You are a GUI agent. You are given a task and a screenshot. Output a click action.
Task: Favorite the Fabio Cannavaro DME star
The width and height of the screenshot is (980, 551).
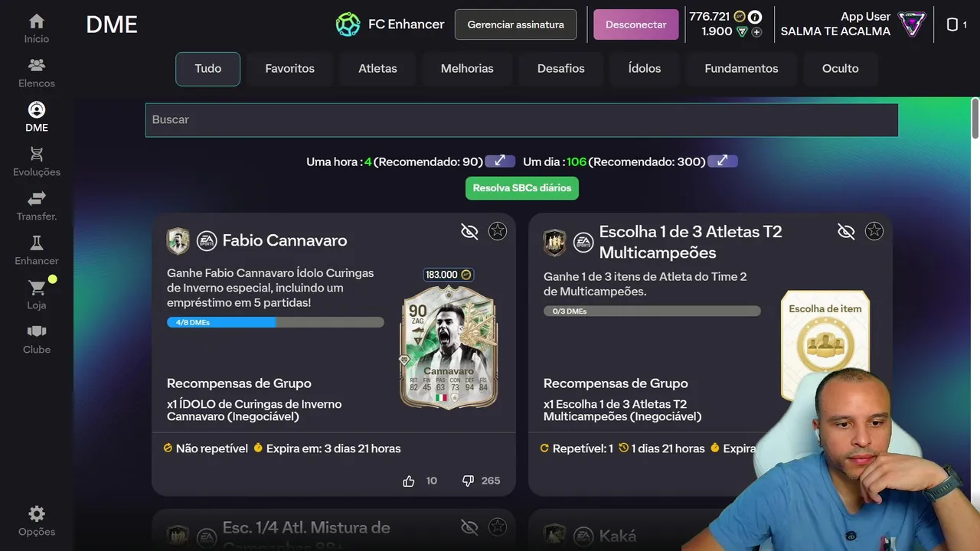tap(498, 231)
